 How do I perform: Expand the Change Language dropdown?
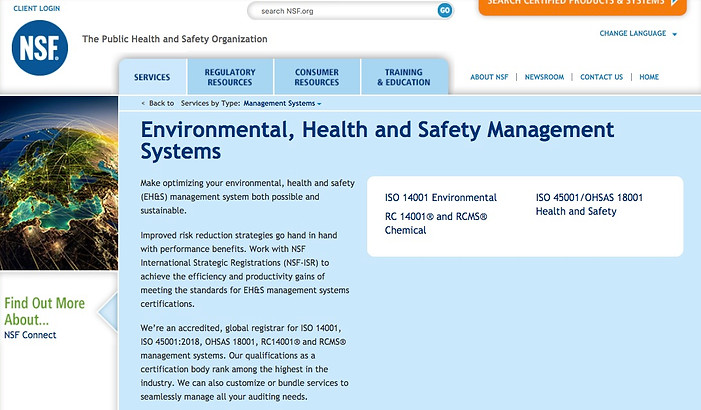(x=638, y=33)
